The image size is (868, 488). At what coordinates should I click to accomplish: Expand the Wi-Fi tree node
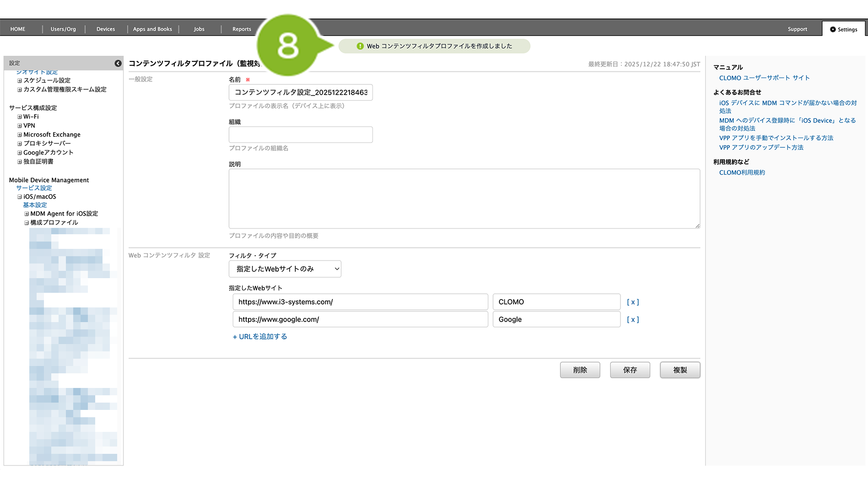coord(20,117)
